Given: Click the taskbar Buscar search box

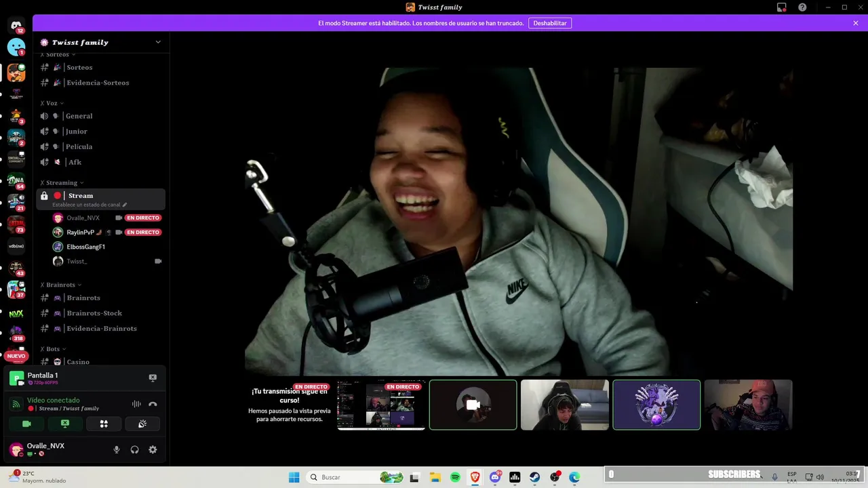Looking at the screenshot, I should tap(356, 477).
